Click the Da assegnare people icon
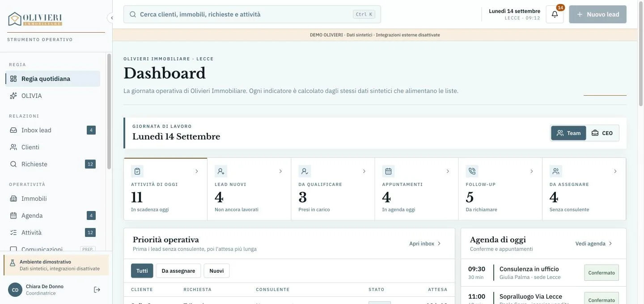644x304 pixels. pyautogui.click(x=556, y=171)
